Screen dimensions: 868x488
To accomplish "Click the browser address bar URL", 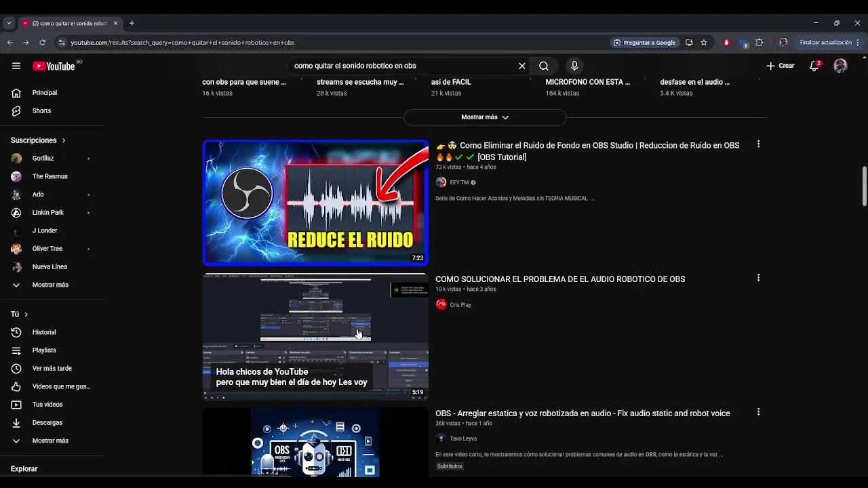I will pyautogui.click(x=183, y=43).
